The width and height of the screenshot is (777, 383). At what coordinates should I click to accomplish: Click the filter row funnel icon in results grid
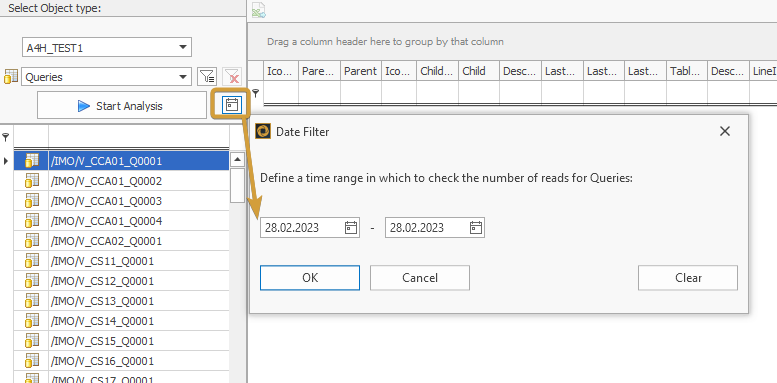click(x=256, y=92)
